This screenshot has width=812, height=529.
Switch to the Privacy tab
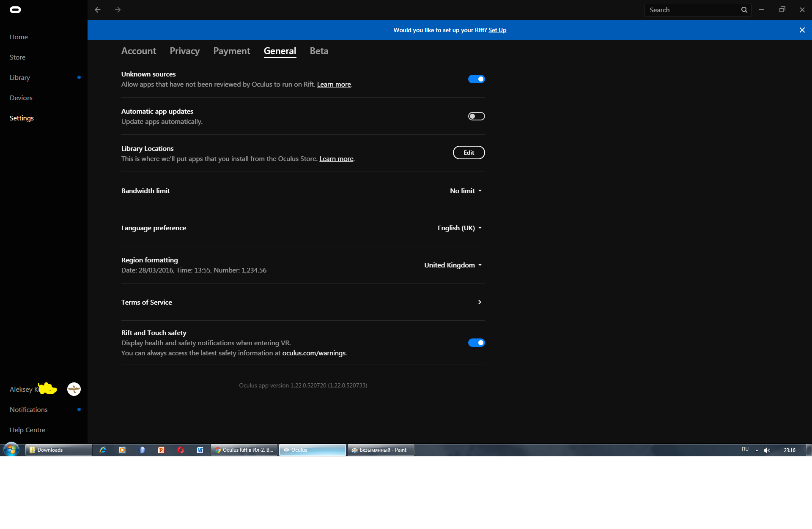click(x=184, y=51)
